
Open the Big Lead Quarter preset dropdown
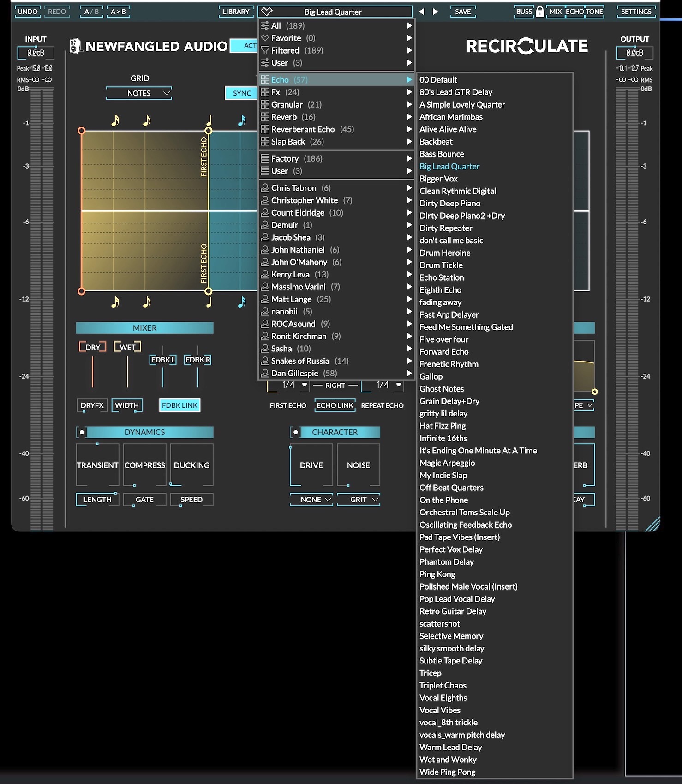click(335, 12)
